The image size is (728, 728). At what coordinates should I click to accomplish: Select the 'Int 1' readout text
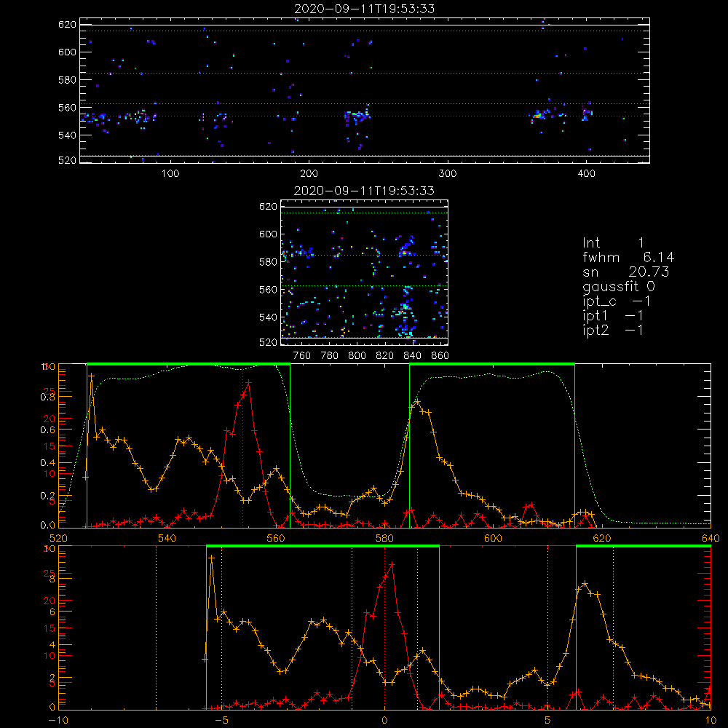pyautogui.click(x=613, y=243)
